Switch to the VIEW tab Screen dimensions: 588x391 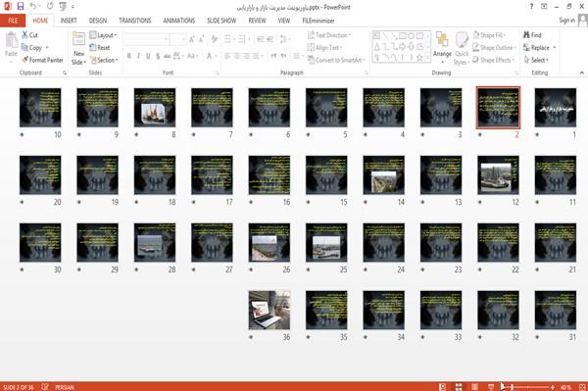[284, 21]
